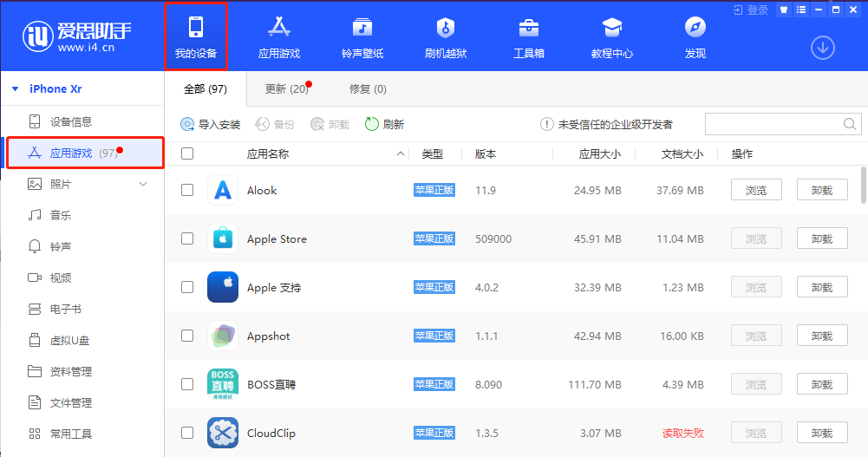Screen dimensions: 868x457
Task: Check the Apple 支持 app checkbox
Action: click(187, 287)
